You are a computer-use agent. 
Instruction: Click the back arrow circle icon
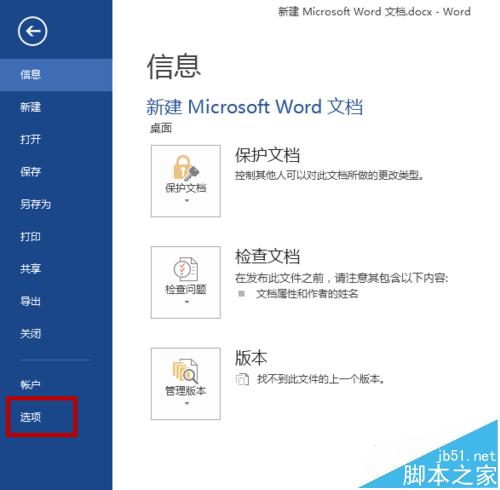click(32, 31)
